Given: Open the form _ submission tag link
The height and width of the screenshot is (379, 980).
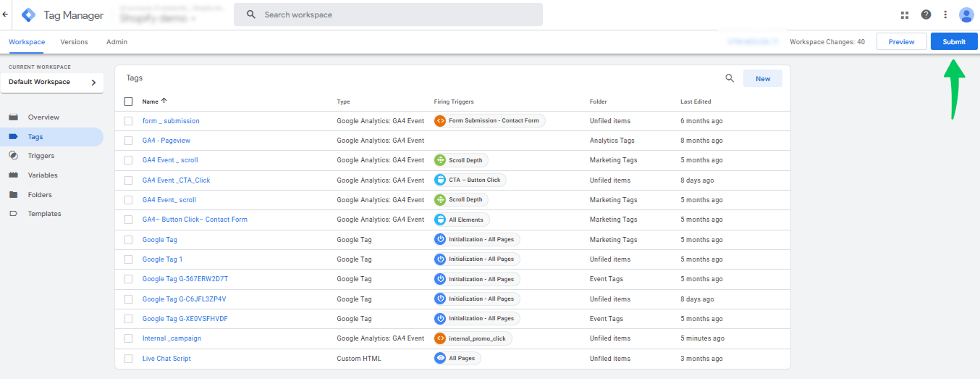Looking at the screenshot, I should 171,121.
